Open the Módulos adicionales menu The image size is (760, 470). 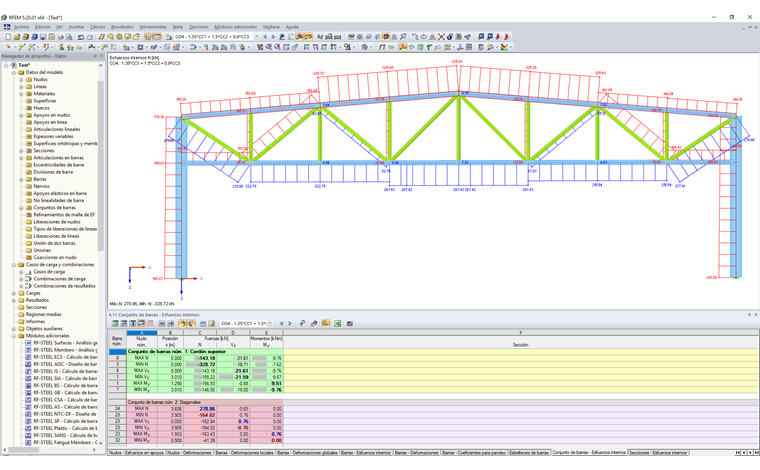point(236,27)
